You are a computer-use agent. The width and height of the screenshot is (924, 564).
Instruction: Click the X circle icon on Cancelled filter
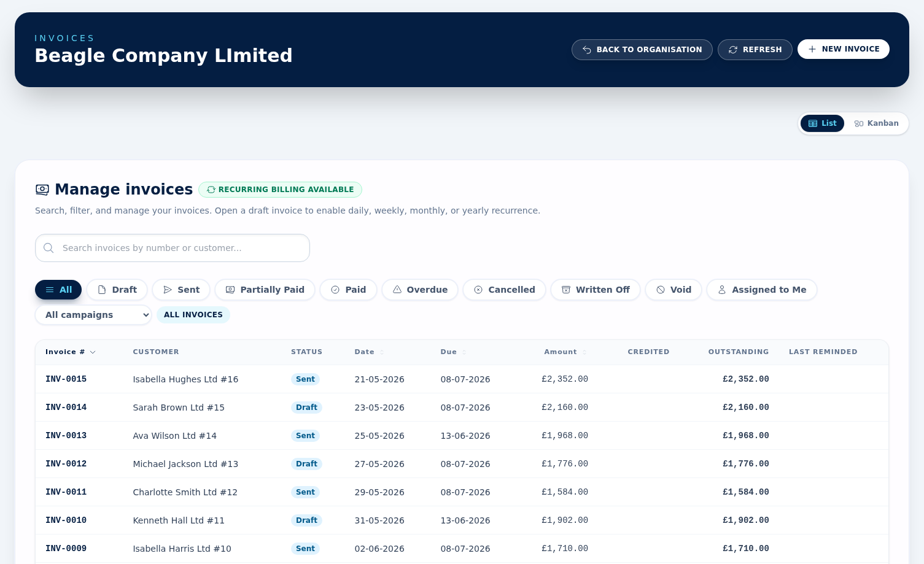478,290
